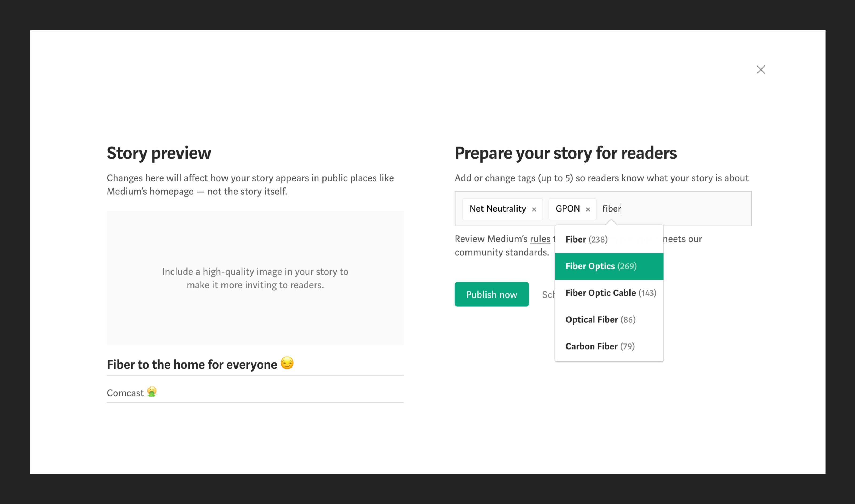Screen dimensions: 855x504
Task: Edit the preview title "Fiber to the home for everyone"
Action: 192,364
